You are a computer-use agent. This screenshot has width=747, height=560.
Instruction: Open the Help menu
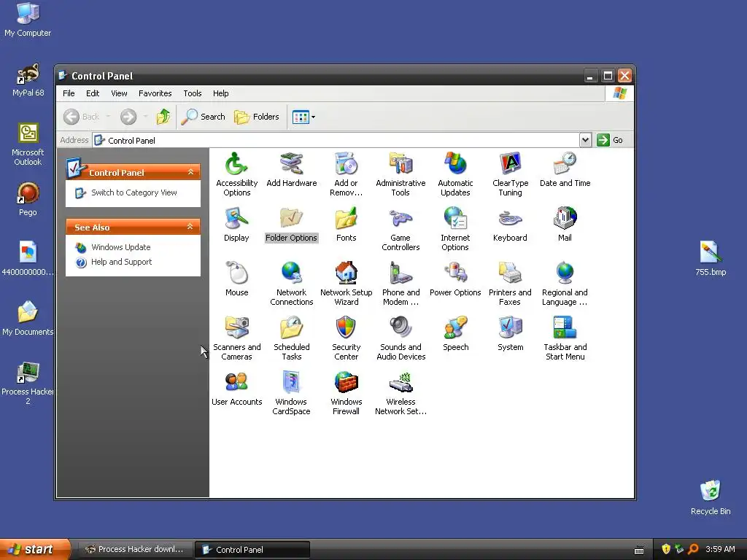tap(220, 93)
